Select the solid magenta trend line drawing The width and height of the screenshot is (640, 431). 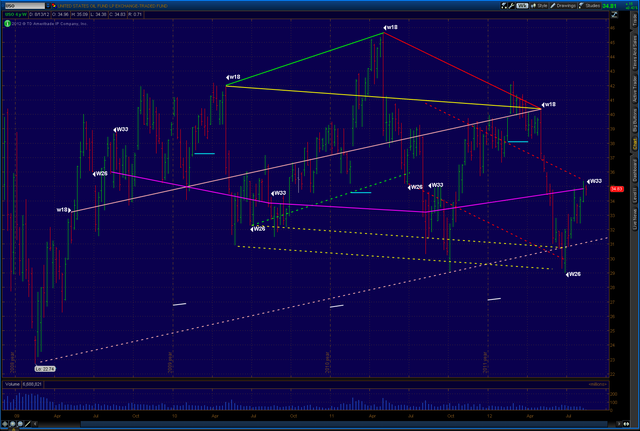click(x=347, y=207)
